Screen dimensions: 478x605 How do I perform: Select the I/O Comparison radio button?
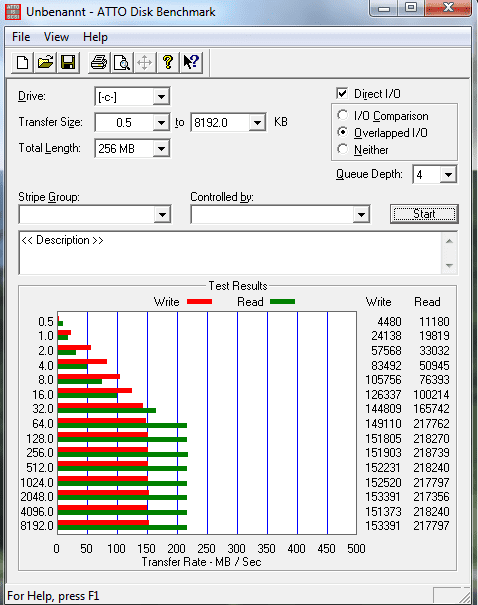tap(342, 115)
